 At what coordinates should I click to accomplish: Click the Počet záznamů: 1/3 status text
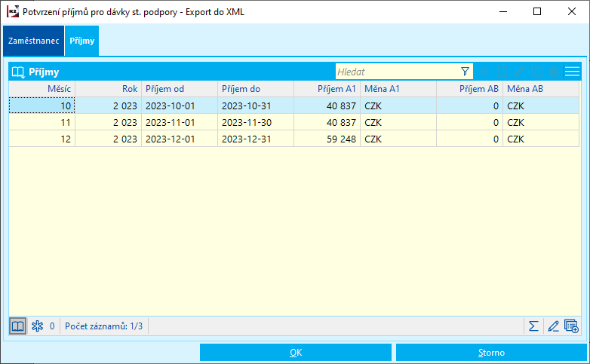(x=104, y=326)
